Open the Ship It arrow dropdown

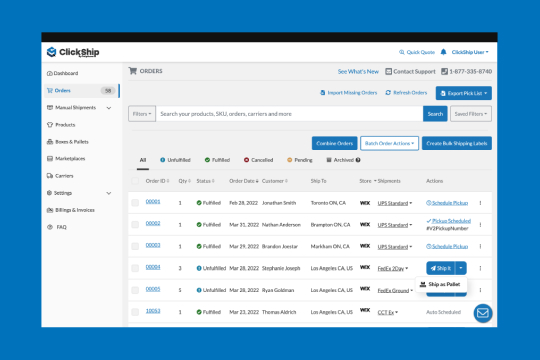[x=461, y=268]
